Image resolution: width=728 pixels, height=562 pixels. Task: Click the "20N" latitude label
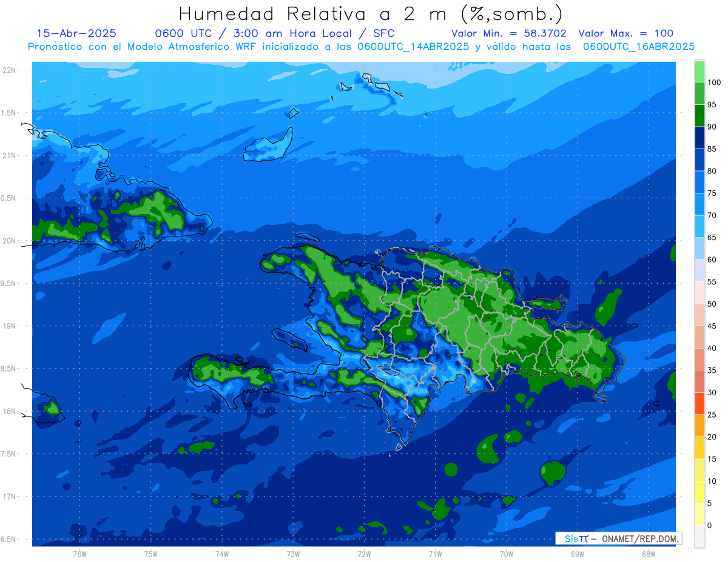pos(8,241)
